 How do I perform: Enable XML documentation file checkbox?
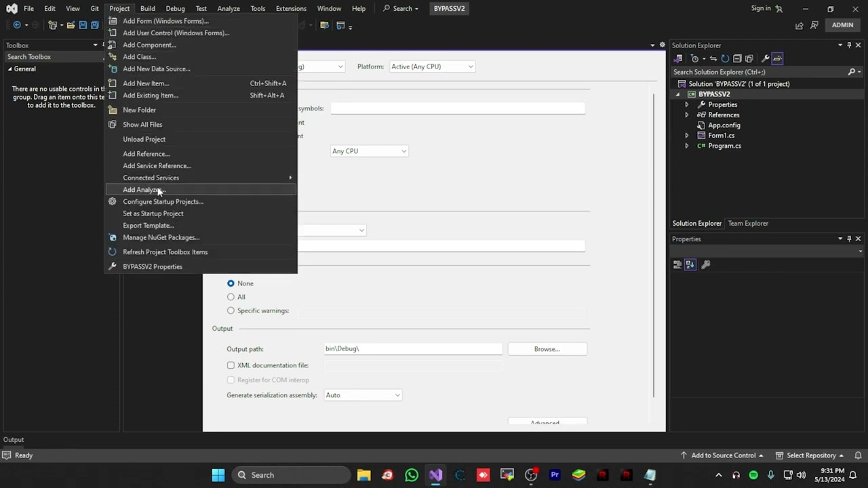231,365
